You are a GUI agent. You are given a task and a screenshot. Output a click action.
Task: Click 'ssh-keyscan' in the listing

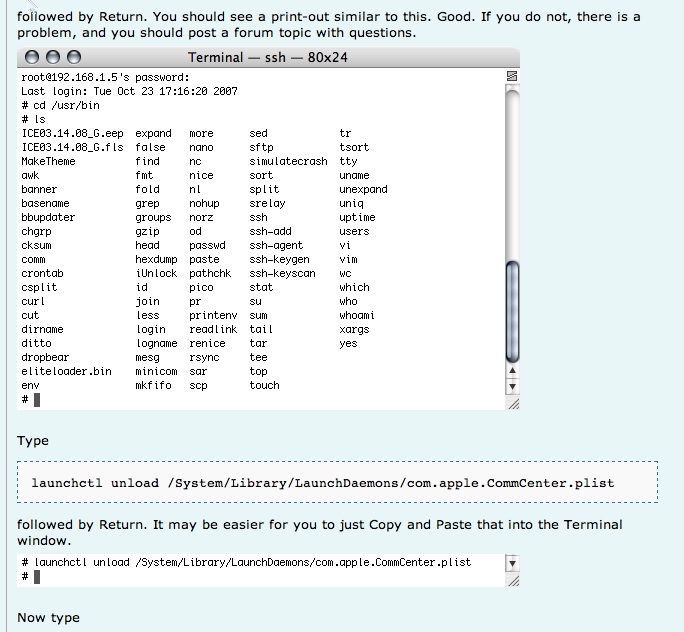click(x=282, y=273)
